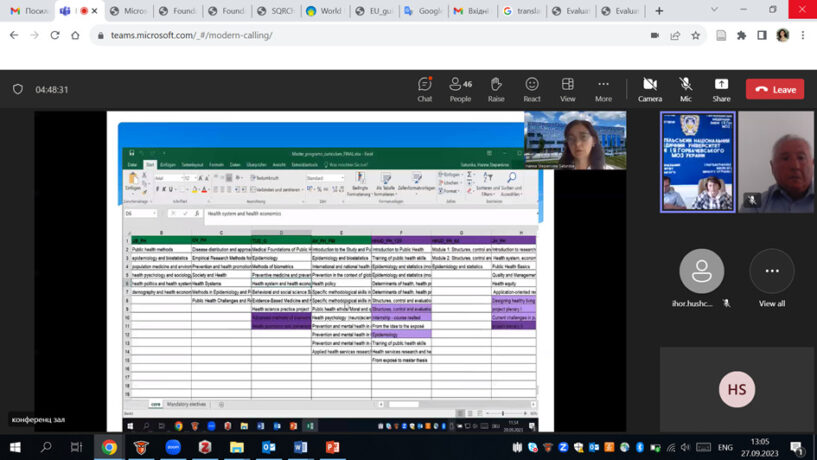The width and height of the screenshot is (817, 460).
Task: Leave the meeting
Action: pyautogui.click(x=775, y=89)
